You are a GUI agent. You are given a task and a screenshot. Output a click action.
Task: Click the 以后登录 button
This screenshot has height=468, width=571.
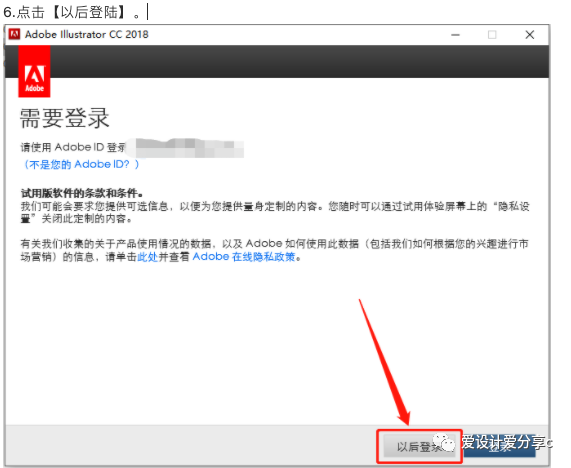click(419, 446)
